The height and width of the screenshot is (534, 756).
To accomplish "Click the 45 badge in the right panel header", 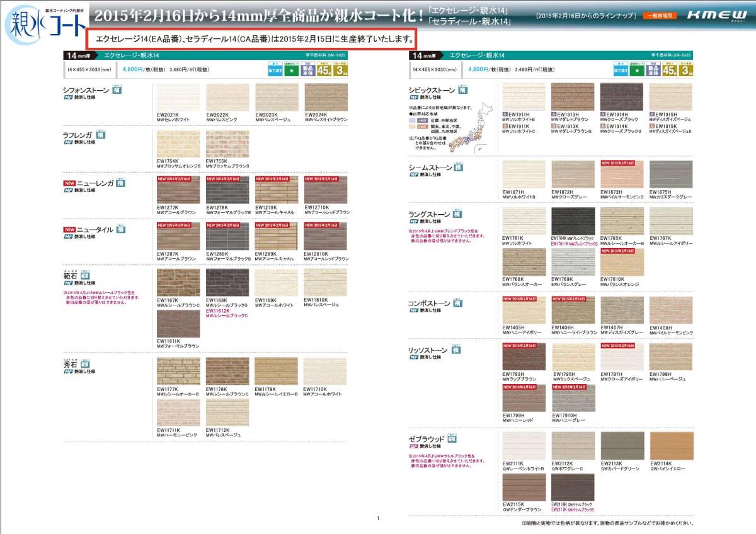I will [670, 69].
